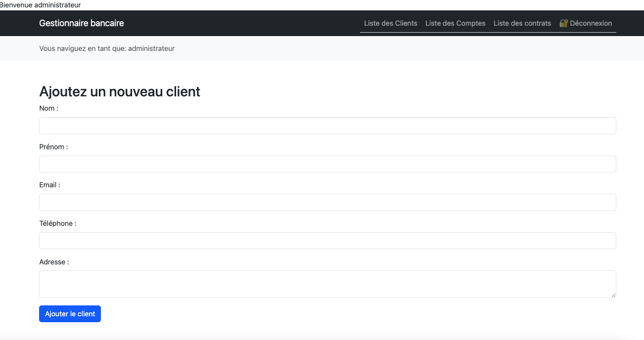Click the "Téléphone :" field label
644x340 pixels.
coord(58,223)
